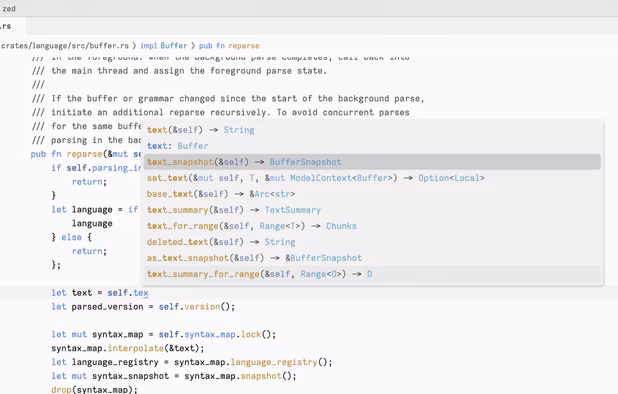Click syntax_map.interpolate(&text) line
Screen dimensions: 618x394
click(128, 348)
